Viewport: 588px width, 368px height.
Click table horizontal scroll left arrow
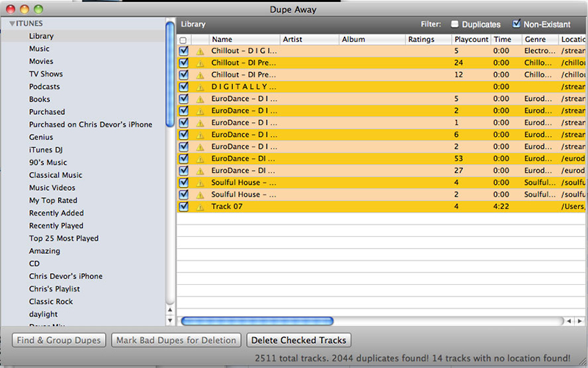pos(569,321)
